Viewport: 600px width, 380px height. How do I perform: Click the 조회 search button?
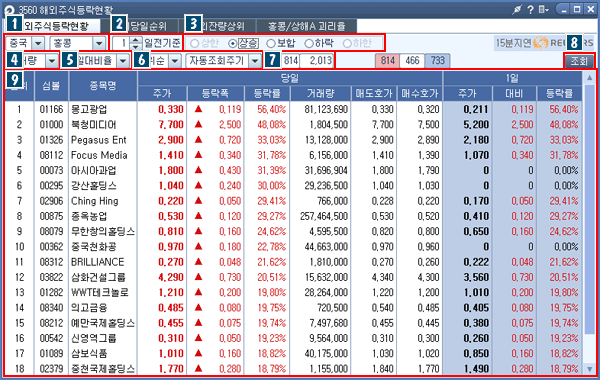pos(579,61)
